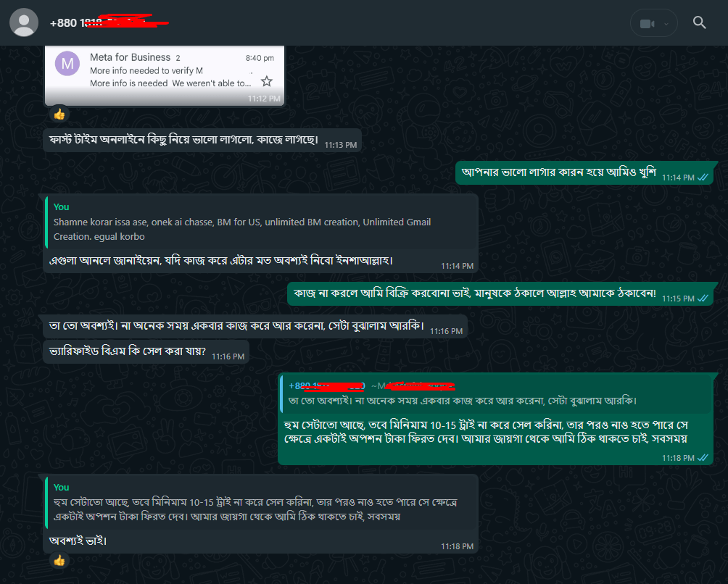Jump to quoted 'Shamne korar issa ase' message
This screenshot has height=584, width=728.
[261, 222]
